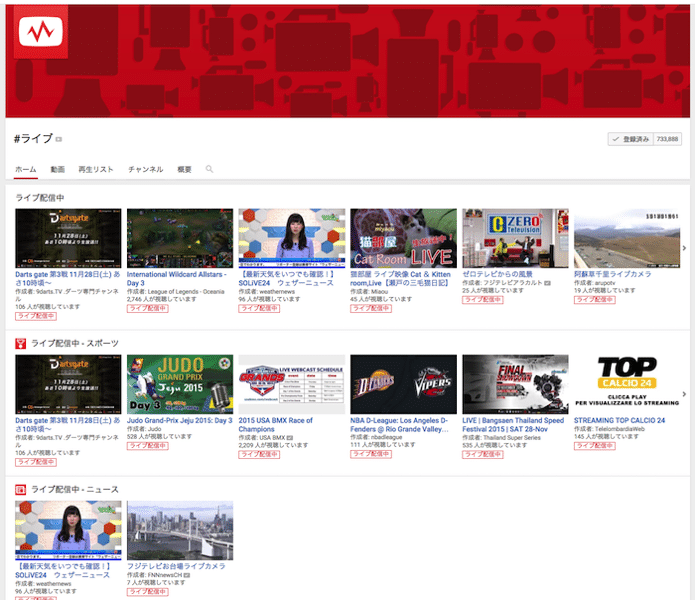Open the D-Fenders vs Vipers thumbnail

(x=403, y=384)
